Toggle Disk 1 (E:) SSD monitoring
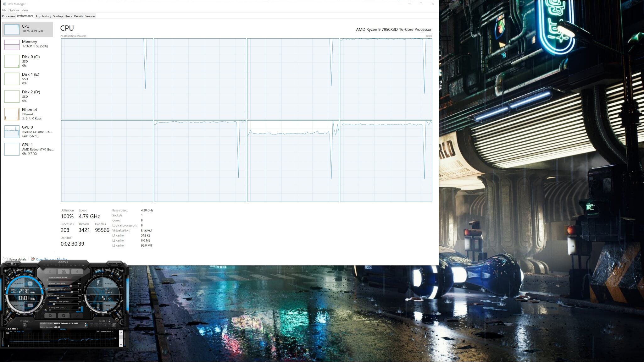The height and width of the screenshot is (362, 644). 28,78
